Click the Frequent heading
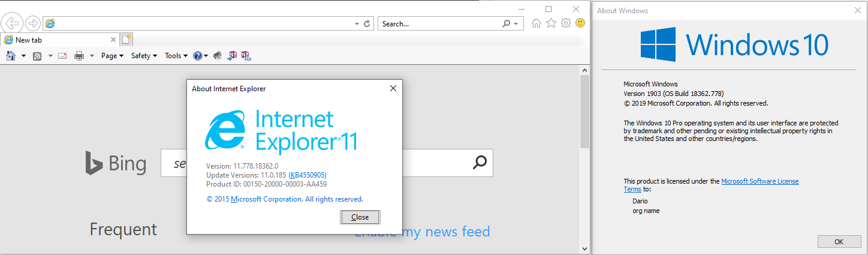Image resolution: width=868 pixels, height=255 pixels. click(x=123, y=229)
